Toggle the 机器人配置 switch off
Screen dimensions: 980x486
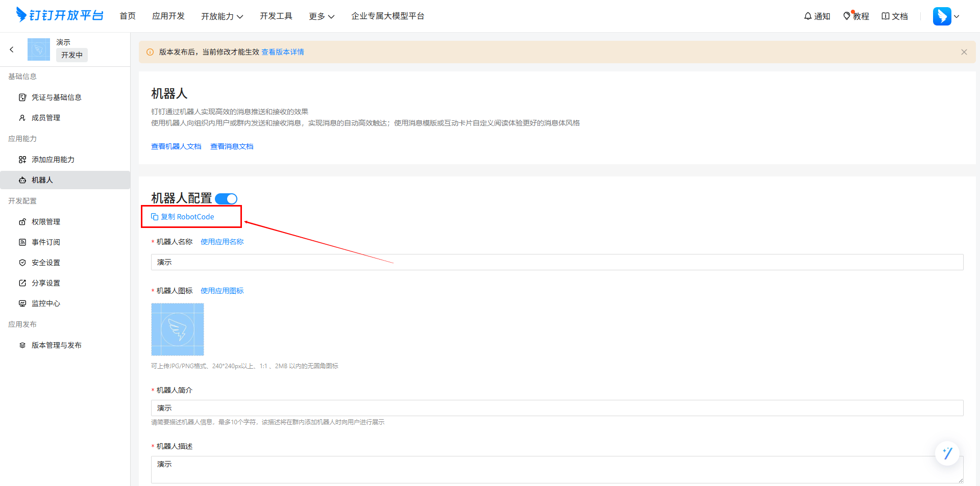pos(226,198)
